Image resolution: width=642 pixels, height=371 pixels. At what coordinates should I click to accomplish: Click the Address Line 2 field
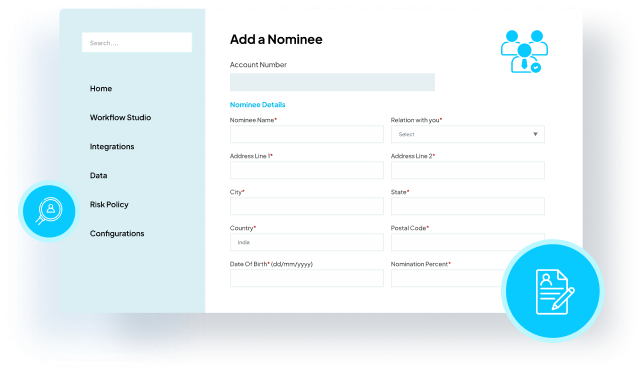468,170
